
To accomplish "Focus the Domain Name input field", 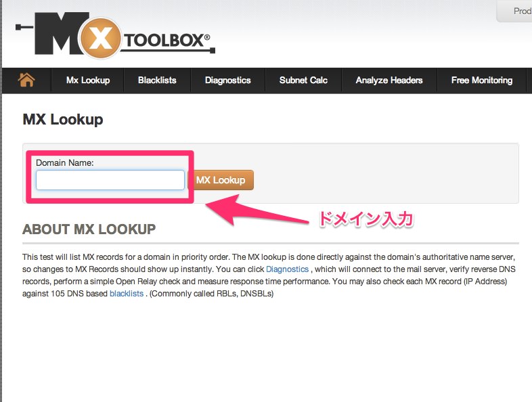I will coord(110,180).
